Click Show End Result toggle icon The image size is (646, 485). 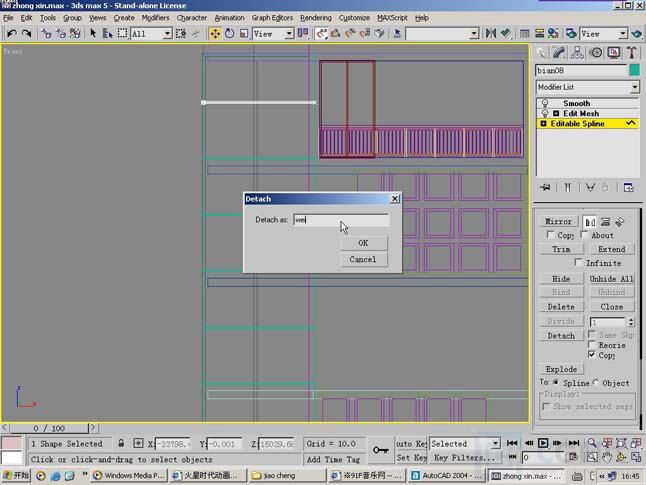568,187
